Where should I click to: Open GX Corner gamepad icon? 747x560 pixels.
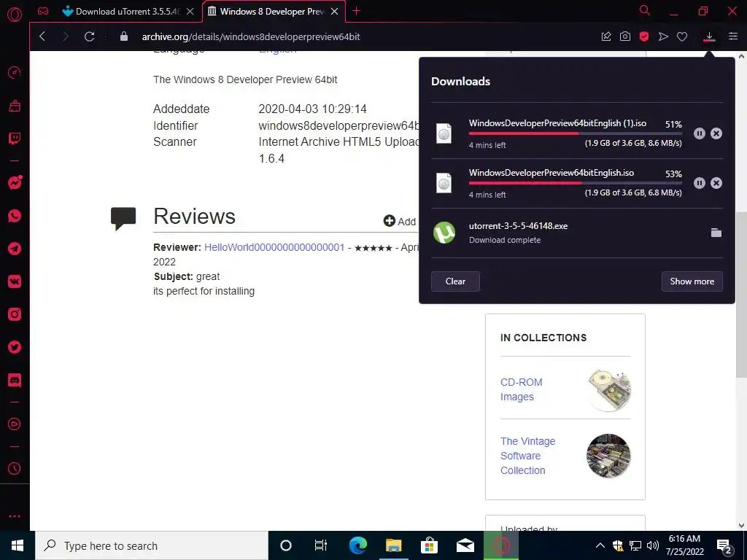(43, 11)
